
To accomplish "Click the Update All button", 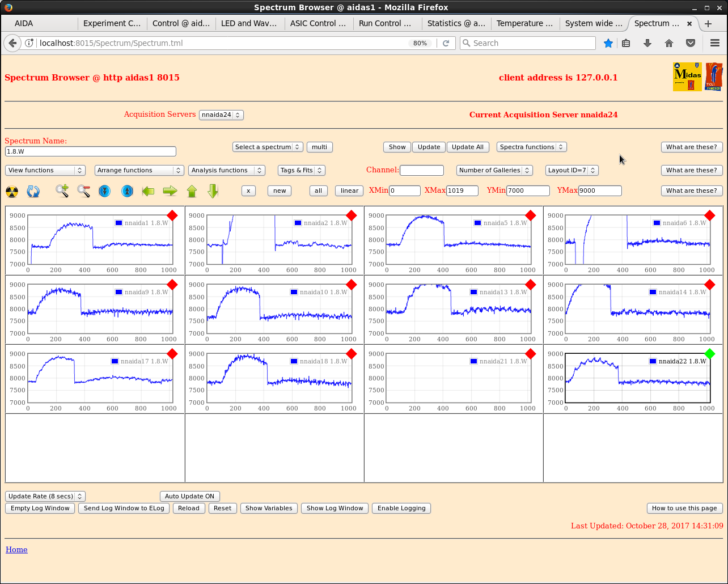I will click(468, 147).
